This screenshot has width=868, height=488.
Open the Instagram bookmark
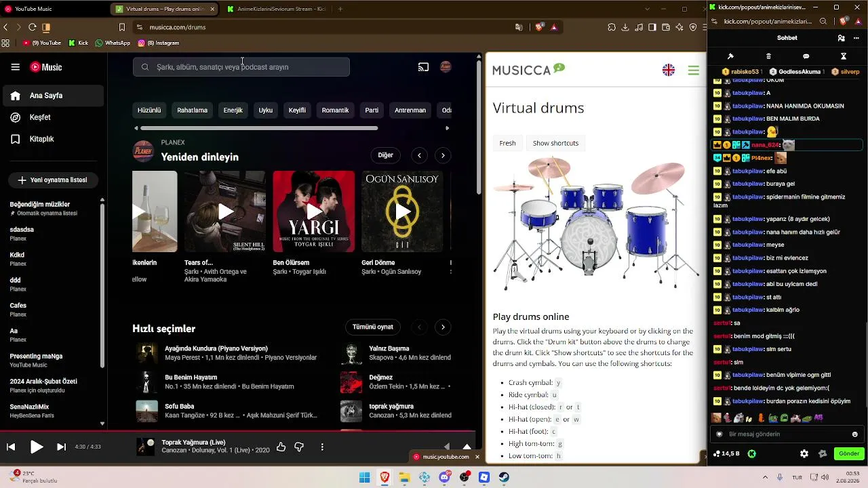(x=159, y=43)
